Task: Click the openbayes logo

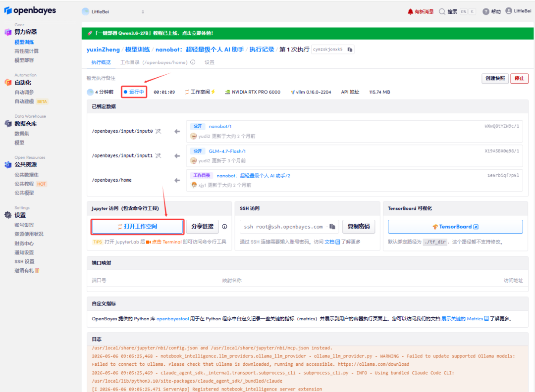Action: tap(30, 10)
